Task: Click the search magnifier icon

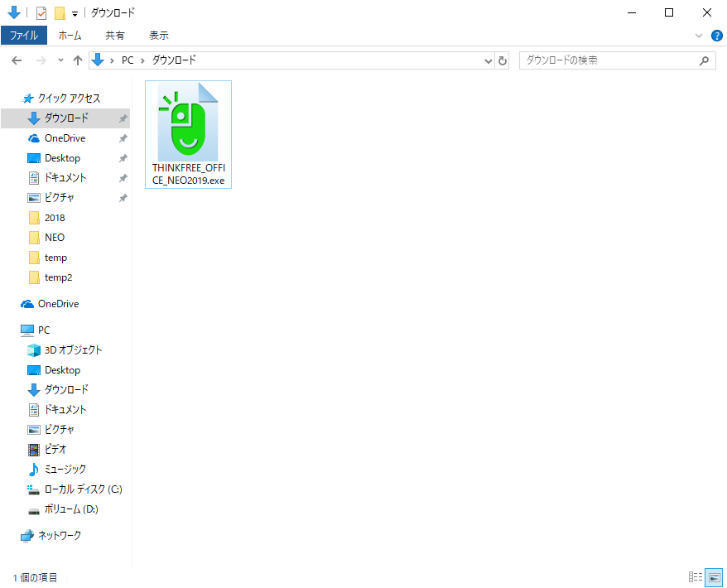Action: [x=704, y=60]
